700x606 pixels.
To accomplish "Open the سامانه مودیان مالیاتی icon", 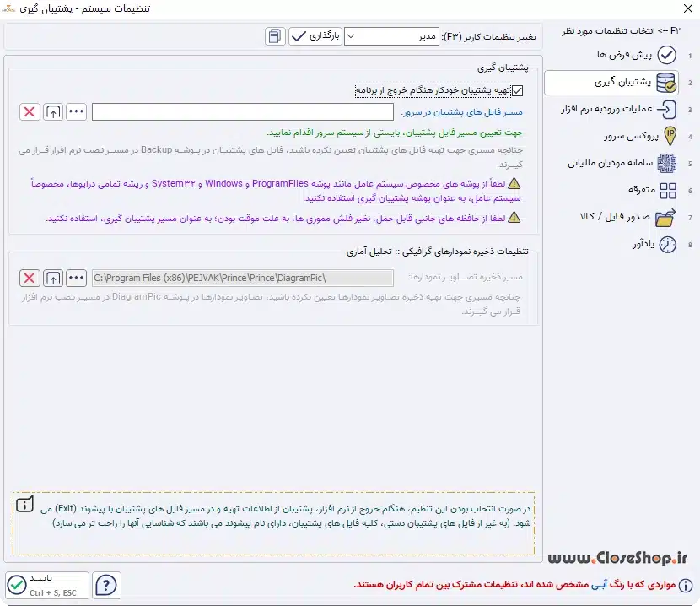I will tap(667, 164).
